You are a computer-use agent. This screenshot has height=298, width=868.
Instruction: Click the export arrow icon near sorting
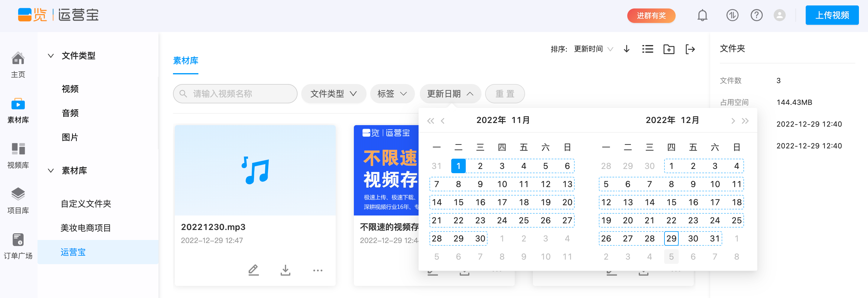(690, 49)
